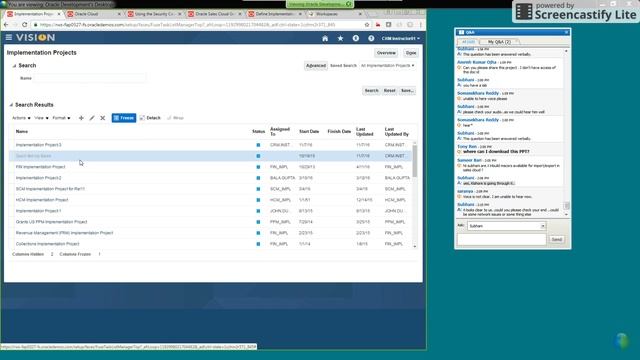Open the Implementation Project3 link
The image size is (640, 360).
pyautogui.click(x=38, y=145)
